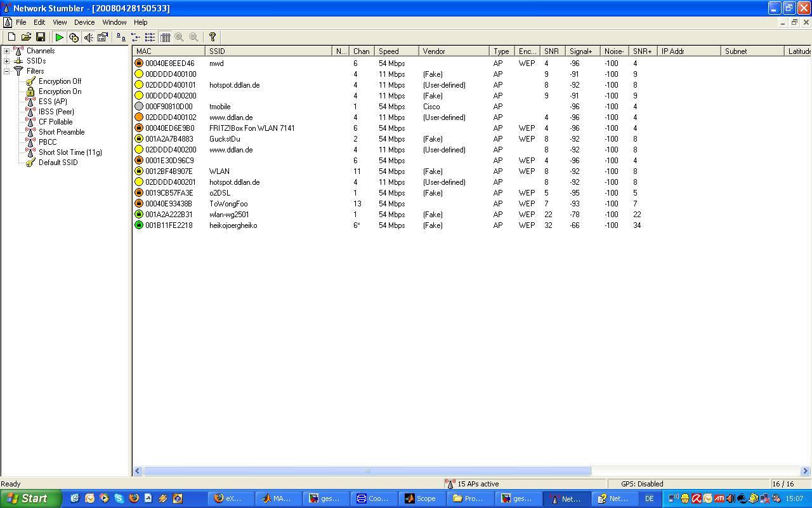Image resolution: width=812 pixels, height=508 pixels.
Task: Select the IBSS (Peer) filter
Action: [56, 112]
